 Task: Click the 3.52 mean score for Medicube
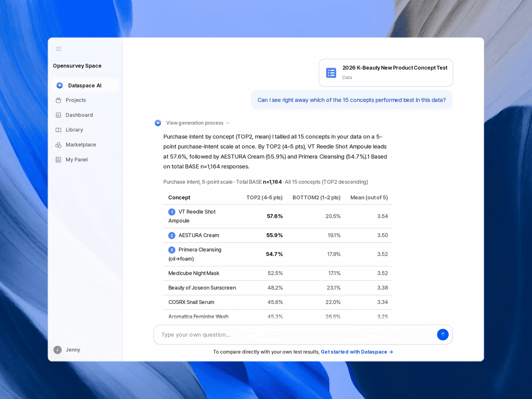point(382,273)
